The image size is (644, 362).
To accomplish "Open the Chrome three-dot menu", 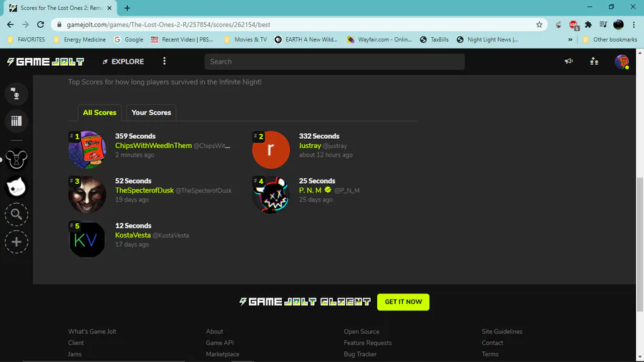I will [x=634, y=24].
